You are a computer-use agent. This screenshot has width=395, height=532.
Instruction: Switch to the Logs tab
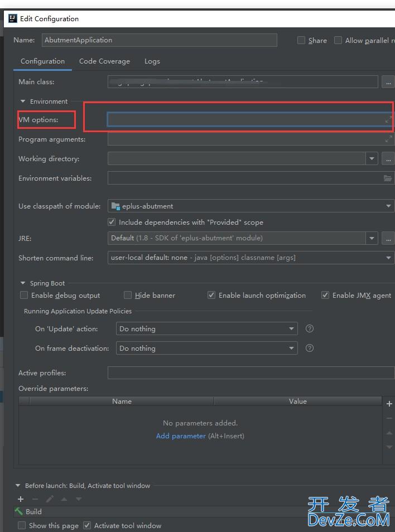coord(152,61)
